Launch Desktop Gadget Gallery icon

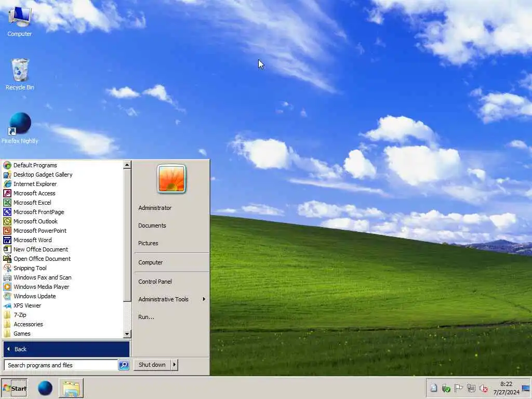(x=7, y=175)
